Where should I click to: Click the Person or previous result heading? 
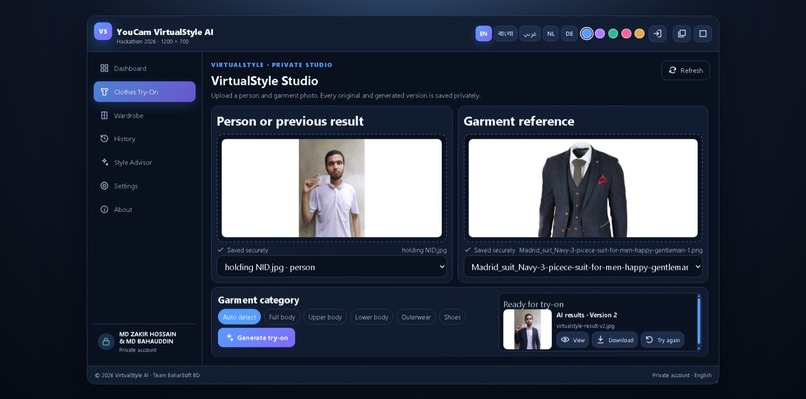[x=290, y=121]
